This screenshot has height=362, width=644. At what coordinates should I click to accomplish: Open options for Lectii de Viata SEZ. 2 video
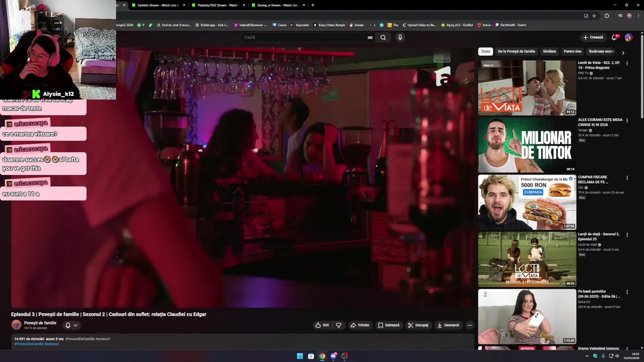click(627, 63)
